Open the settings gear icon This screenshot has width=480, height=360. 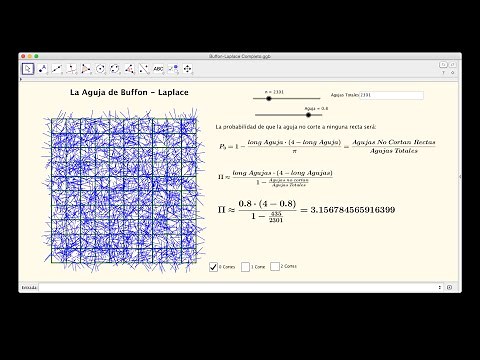coord(452,73)
